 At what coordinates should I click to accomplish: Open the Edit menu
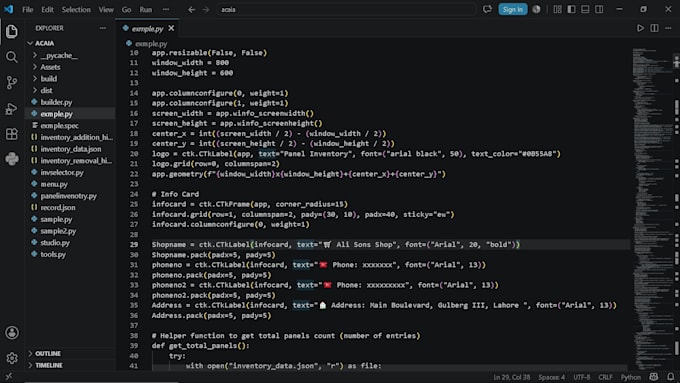coord(47,10)
